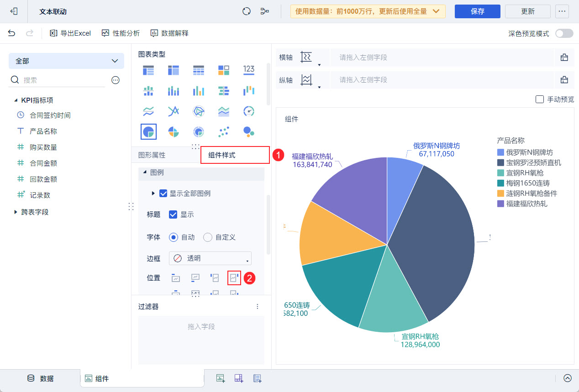579x392 pixels.
Task: Select the multi-layer pie chart type
Action: 199,131
